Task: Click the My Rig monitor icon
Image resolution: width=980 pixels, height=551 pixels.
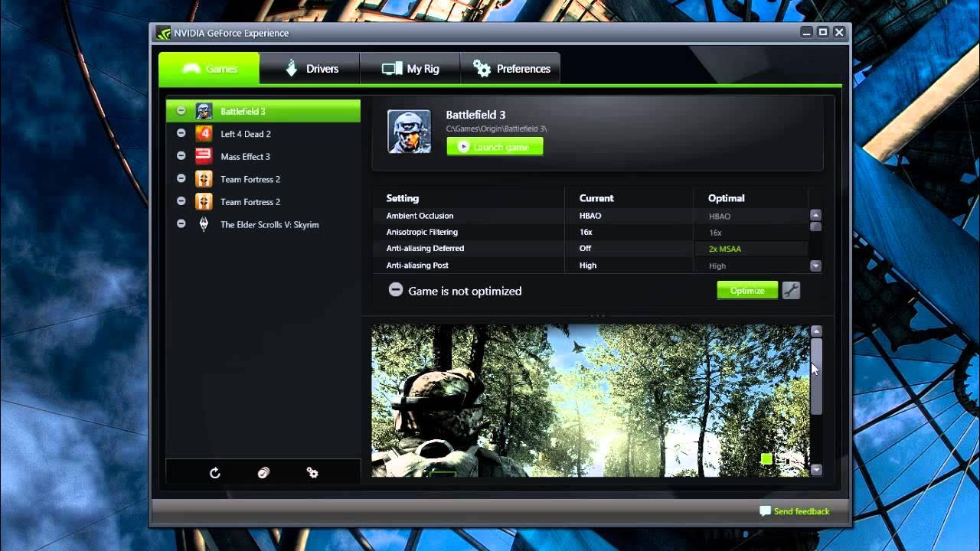Action: coord(392,69)
